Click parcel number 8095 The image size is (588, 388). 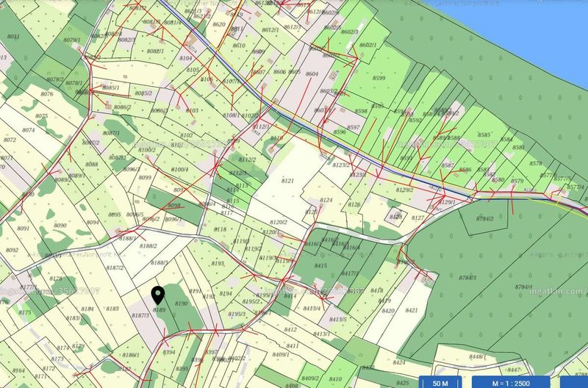coord(115,215)
